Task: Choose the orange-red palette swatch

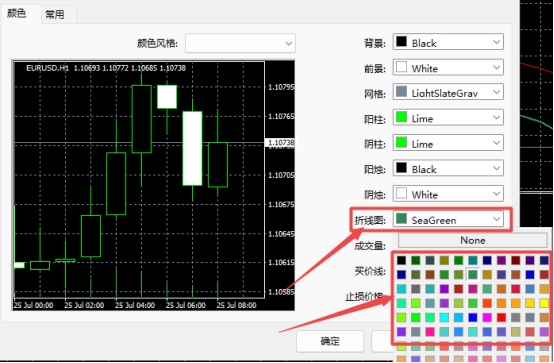Action: 487,303
